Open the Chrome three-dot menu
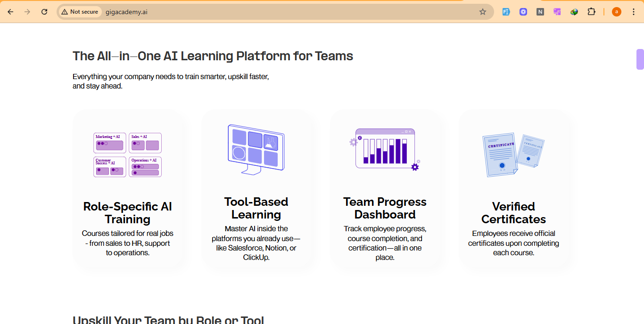 click(633, 12)
